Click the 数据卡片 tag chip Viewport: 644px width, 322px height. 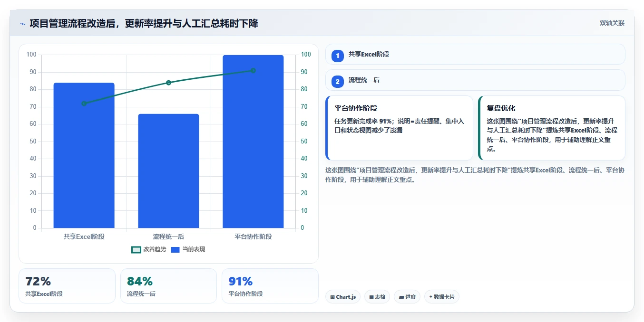442,297
